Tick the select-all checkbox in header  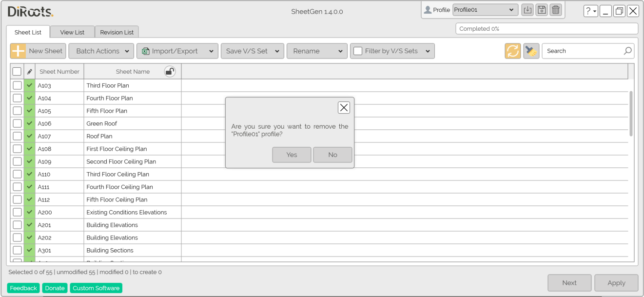click(x=17, y=72)
